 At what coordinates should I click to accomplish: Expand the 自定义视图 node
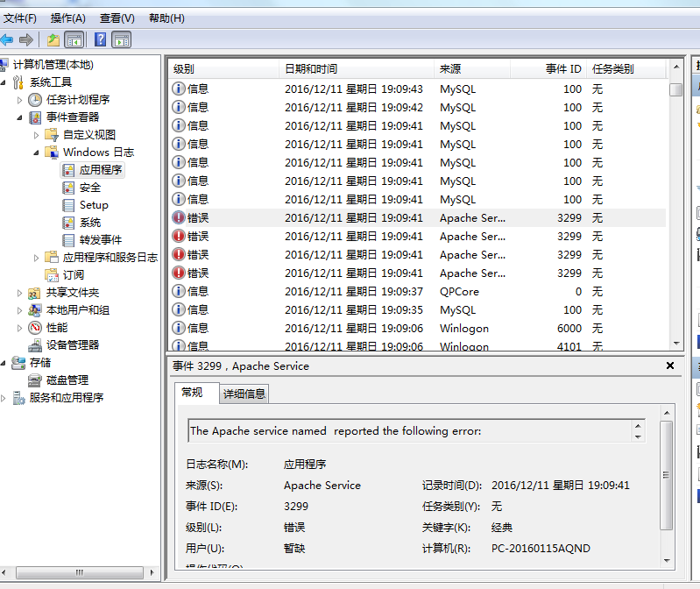pos(37,135)
